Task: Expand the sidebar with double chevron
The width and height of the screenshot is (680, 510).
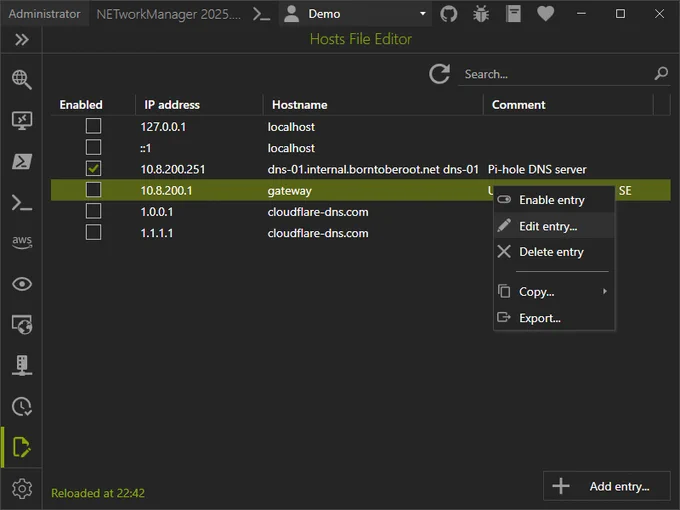Action: tap(22, 40)
